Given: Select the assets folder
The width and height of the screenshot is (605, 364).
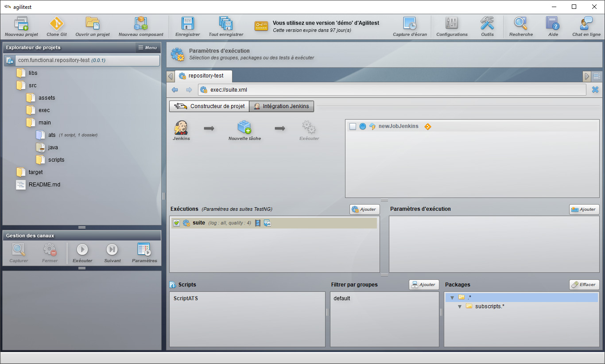Looking at the screenshot, I should (x=47, y=98).
